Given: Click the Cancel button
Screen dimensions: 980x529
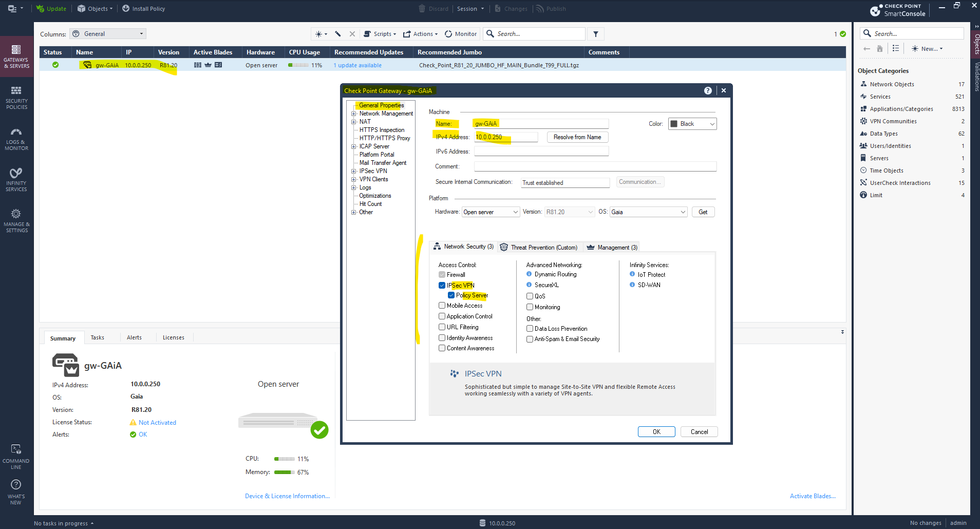Looking at the screenshot, I should (699, 432).
